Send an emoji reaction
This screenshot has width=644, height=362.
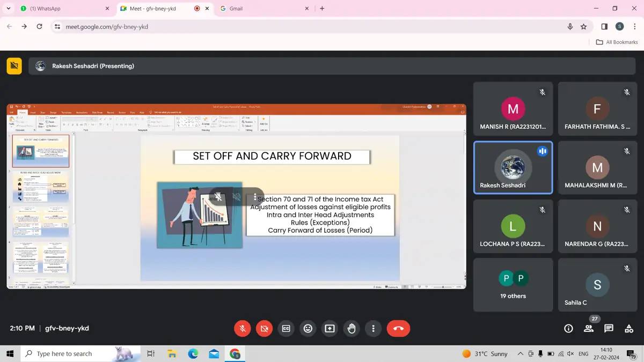coord(308,328)
